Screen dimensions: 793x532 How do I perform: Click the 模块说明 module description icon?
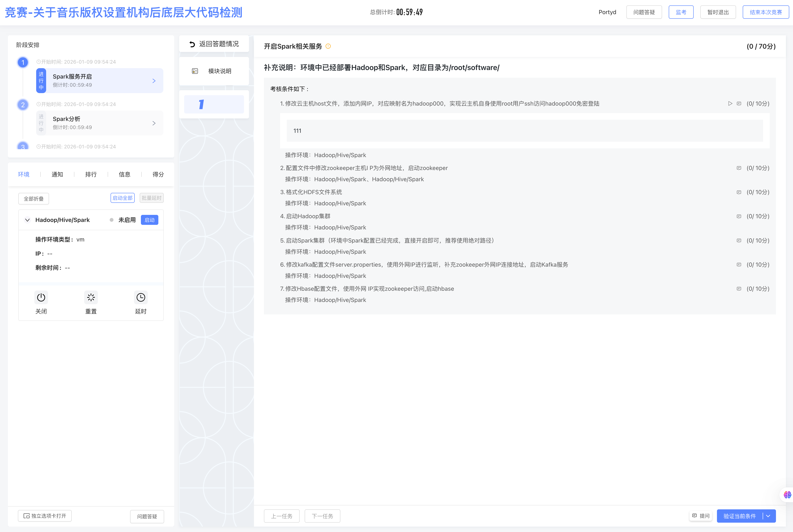tap(195, 71)
